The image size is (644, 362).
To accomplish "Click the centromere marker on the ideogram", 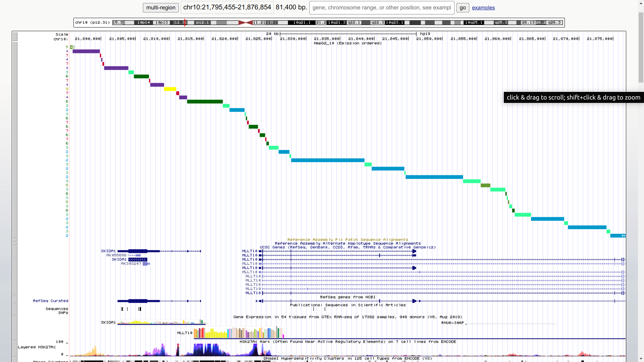I will tap(246, 22).
